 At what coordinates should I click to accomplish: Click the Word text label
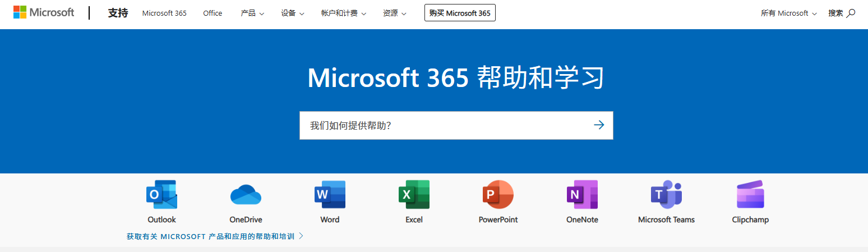tap(330, 219)
